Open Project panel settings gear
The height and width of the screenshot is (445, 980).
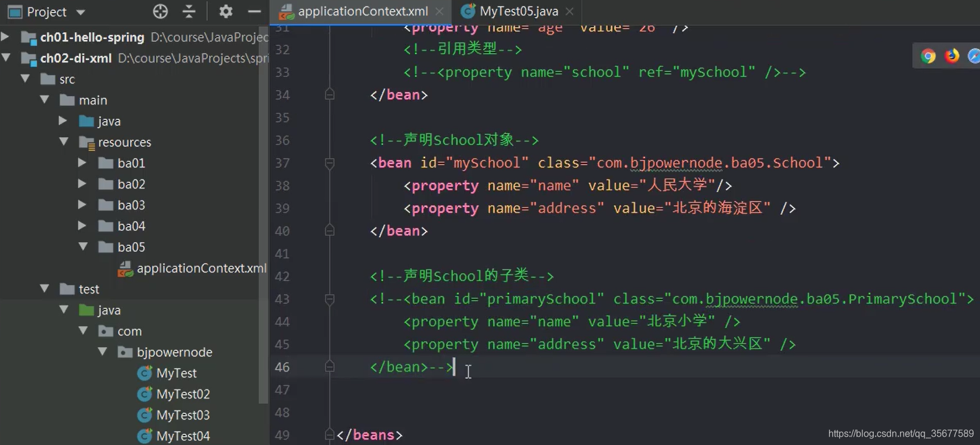(226, 11)
